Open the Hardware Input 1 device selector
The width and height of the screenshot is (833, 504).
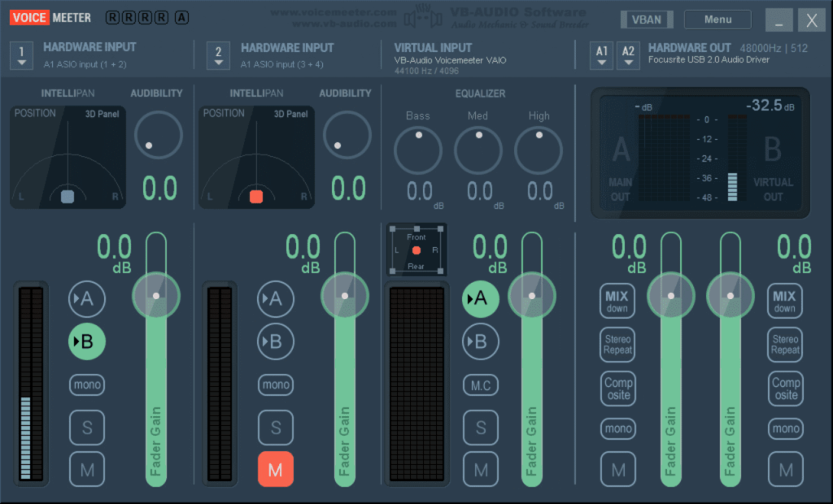(x=20, y=55)
